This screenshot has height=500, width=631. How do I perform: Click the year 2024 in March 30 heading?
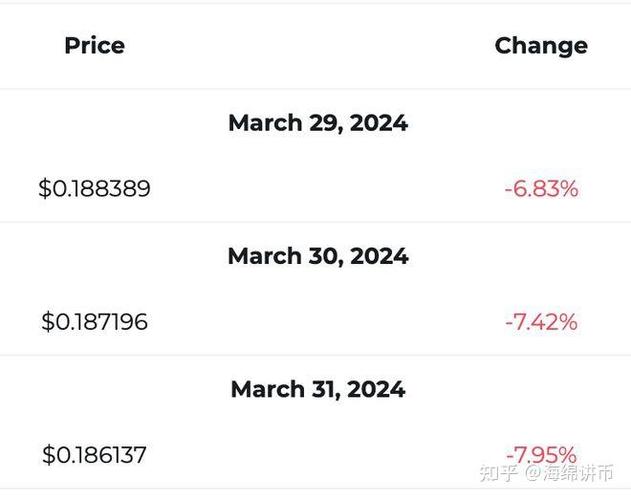(x=379, y=256)
